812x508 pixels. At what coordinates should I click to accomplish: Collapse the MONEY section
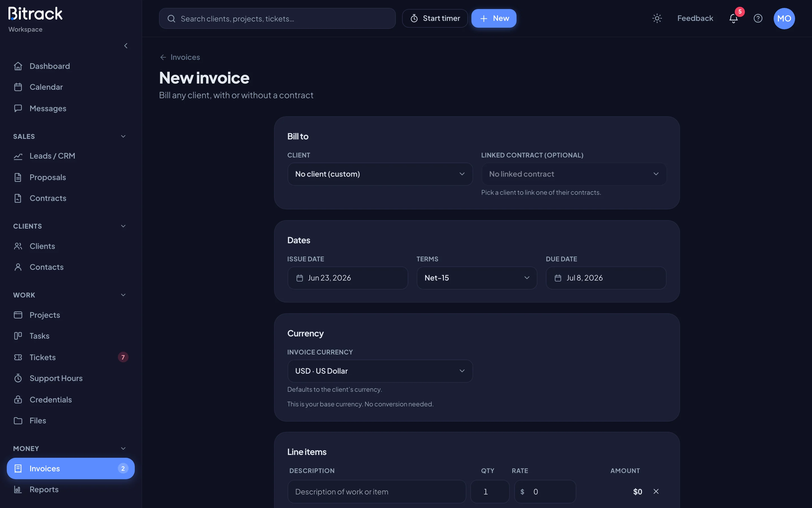[x=123, y=448]
